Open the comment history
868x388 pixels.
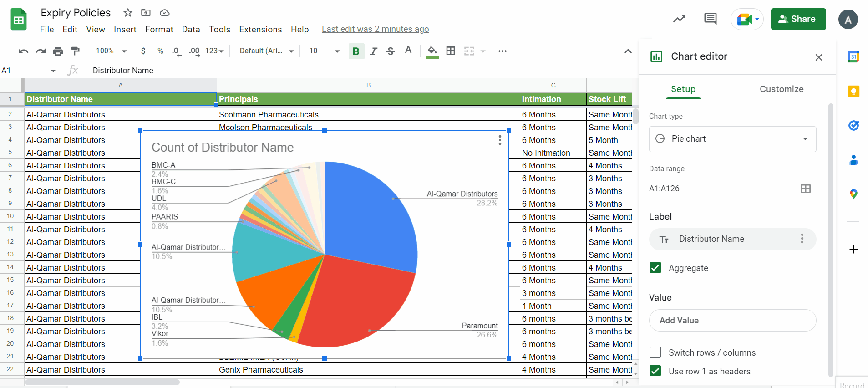(x=710, y=19)
